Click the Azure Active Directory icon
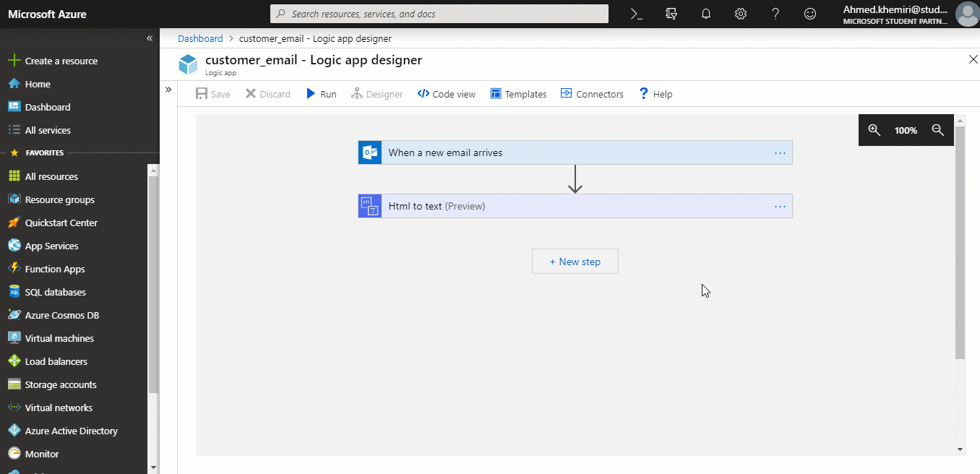 coord(14,431)
